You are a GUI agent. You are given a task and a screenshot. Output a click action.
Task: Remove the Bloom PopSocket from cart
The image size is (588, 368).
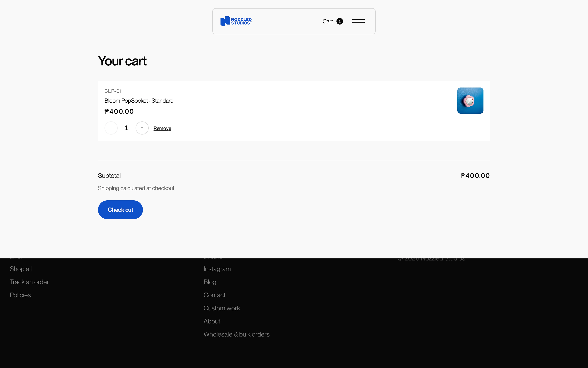tap(162, 128)
